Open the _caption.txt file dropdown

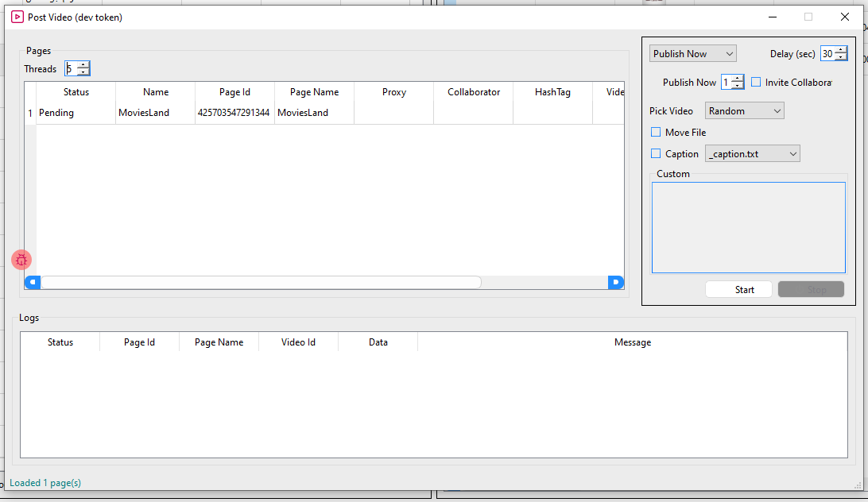(x=752, y=154)
